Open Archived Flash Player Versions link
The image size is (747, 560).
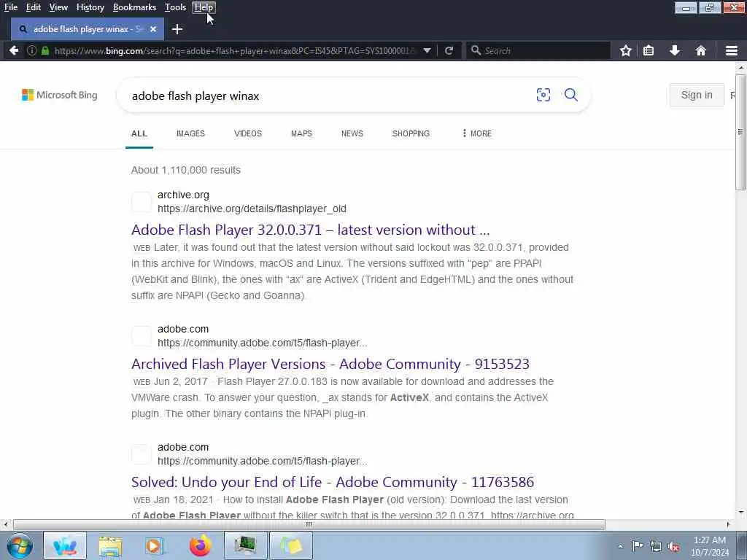tap(330, 364)
